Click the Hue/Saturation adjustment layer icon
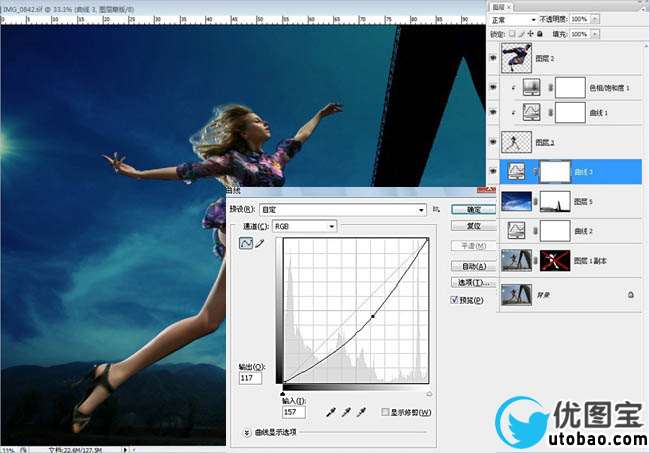The image size is (650, 453). coord(533,88)
